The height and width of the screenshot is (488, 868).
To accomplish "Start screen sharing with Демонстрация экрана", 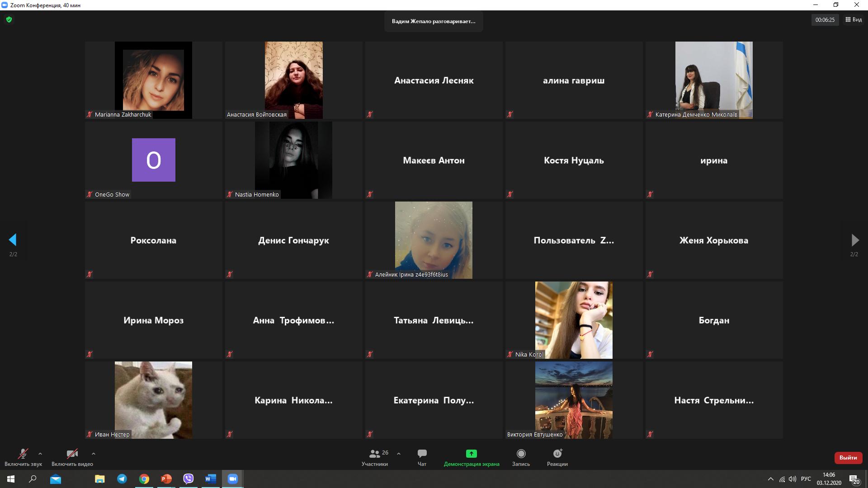I will tap(471, 454).
